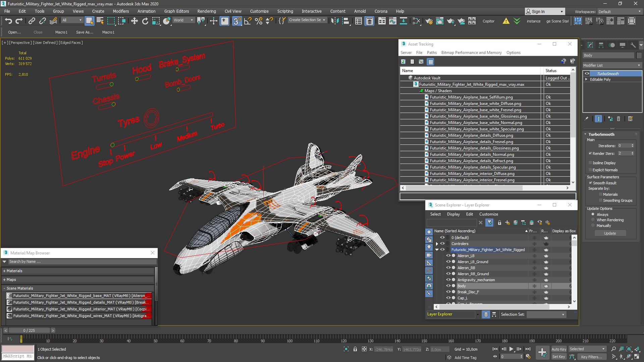Hide the Aileron_LB object eye
The height and width of the screenshot is (362, 644).
(x=448, y=256)
